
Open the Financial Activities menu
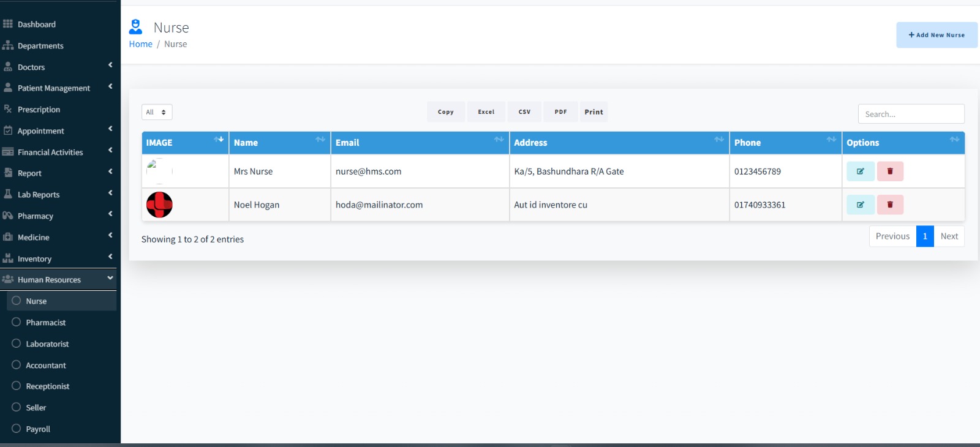[x=58, y=152]
